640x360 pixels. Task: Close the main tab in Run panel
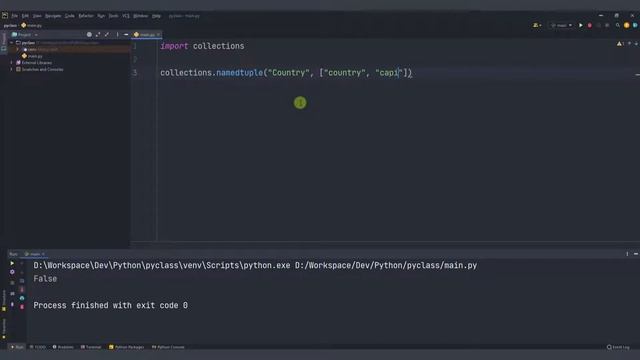pos(43,254)
